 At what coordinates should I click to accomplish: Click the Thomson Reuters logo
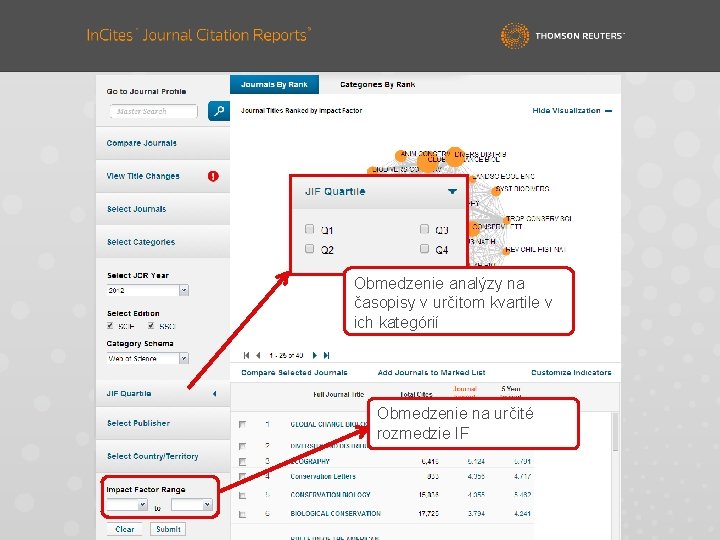(562, 35)
